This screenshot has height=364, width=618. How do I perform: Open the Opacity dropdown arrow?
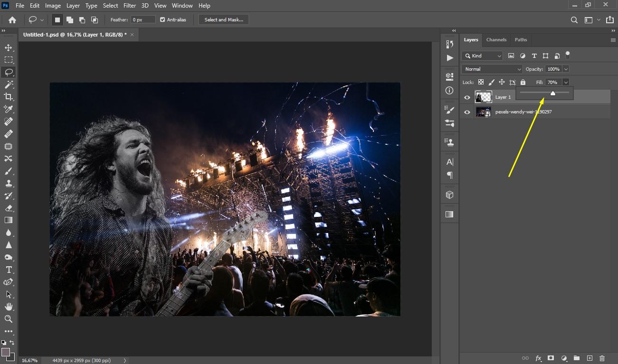(x=565, y=69)
